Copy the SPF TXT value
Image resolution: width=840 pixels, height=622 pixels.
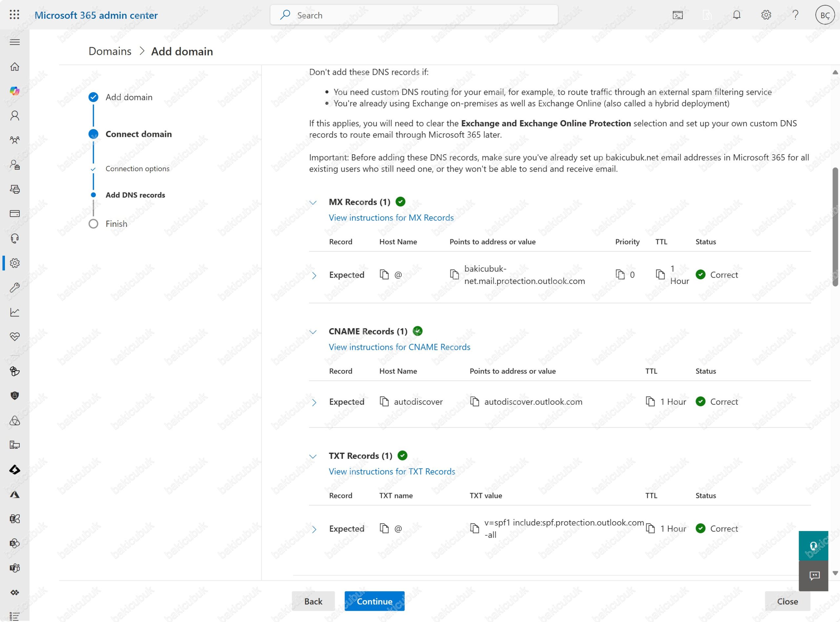474,529
